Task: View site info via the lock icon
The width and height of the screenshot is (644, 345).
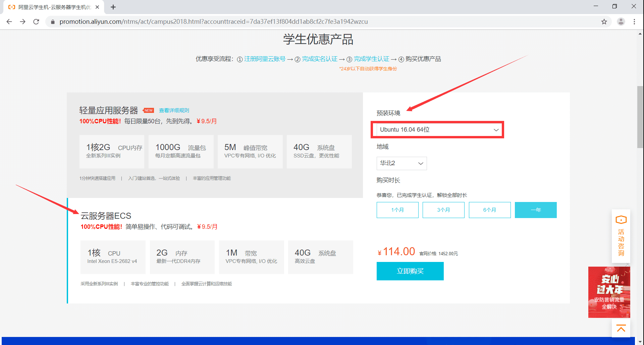Action: pos(53,22)
